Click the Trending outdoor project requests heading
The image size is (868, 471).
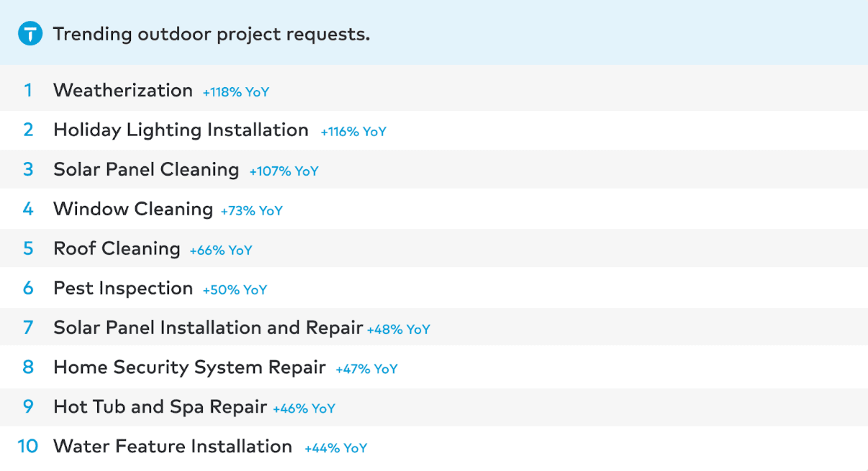pos(212,34)
